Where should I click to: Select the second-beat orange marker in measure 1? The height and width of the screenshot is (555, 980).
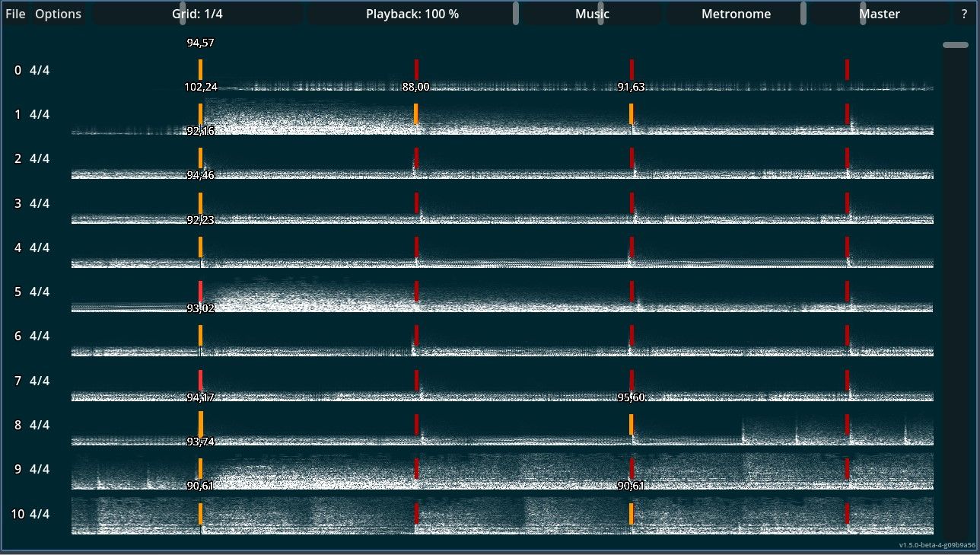[x=416, y=113]
